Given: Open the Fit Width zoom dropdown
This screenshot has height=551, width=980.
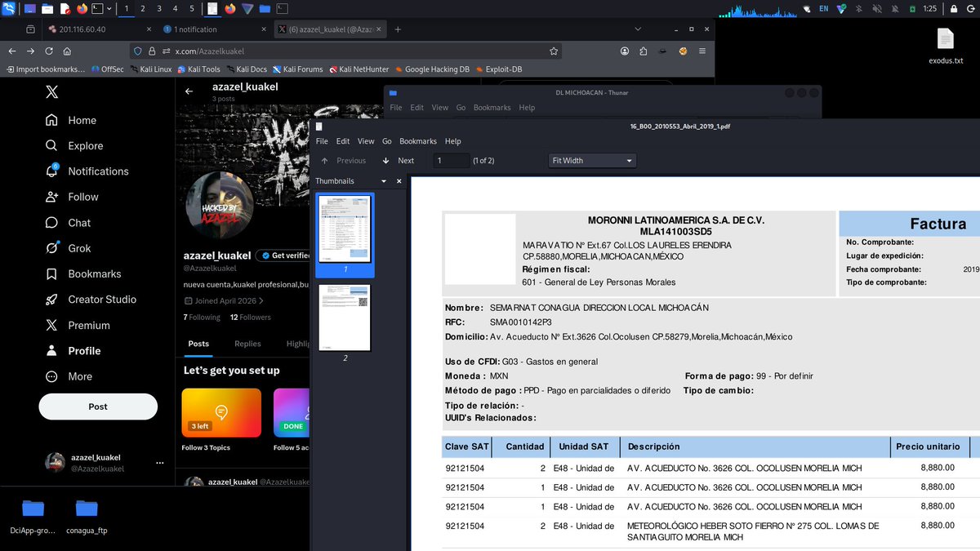Looking at the screenshot, I should point(592,161).
